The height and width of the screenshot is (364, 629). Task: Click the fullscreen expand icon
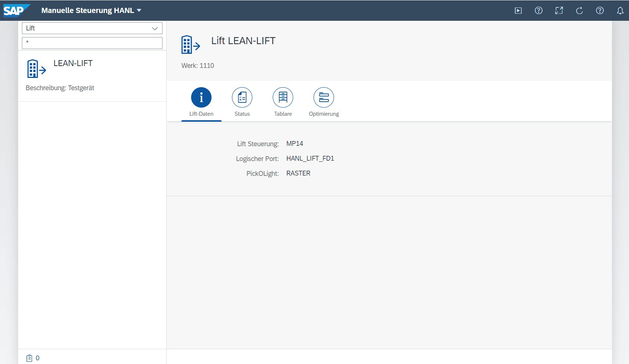559,11
